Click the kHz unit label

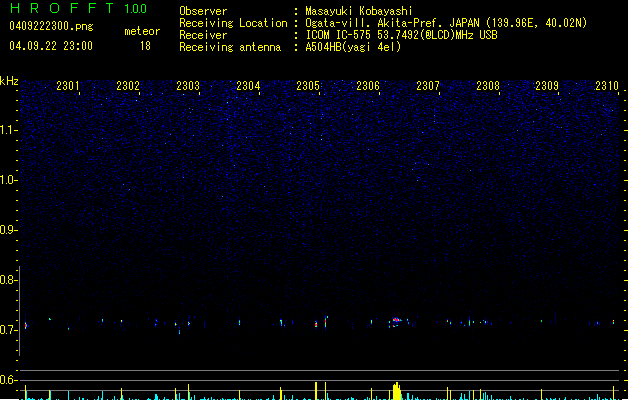9,81
